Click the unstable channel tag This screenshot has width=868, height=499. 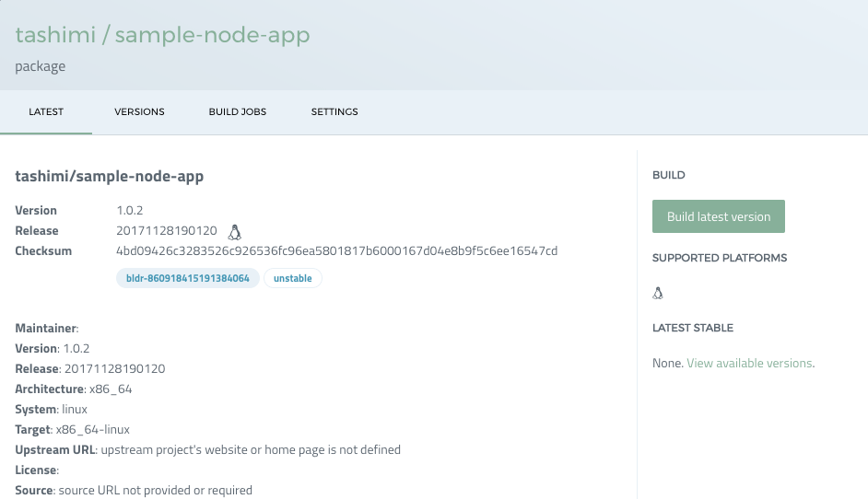coord(293,278)
